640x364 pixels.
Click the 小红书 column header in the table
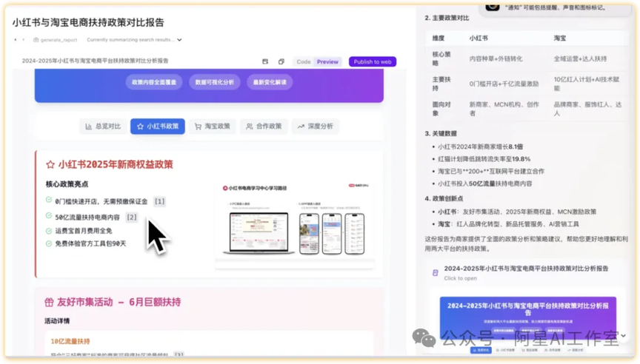click(x=479, y=38)
